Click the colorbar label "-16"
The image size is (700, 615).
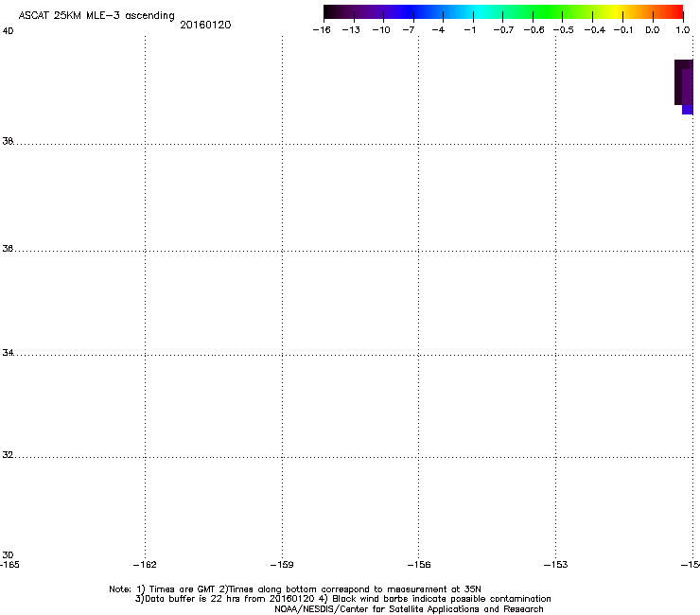pyautogui.click(x=322, y=30)
